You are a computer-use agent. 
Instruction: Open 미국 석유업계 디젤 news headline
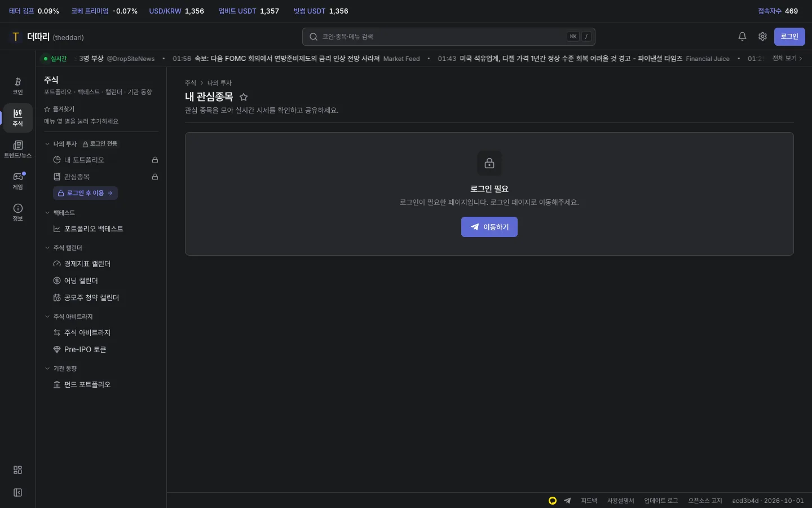571,59
